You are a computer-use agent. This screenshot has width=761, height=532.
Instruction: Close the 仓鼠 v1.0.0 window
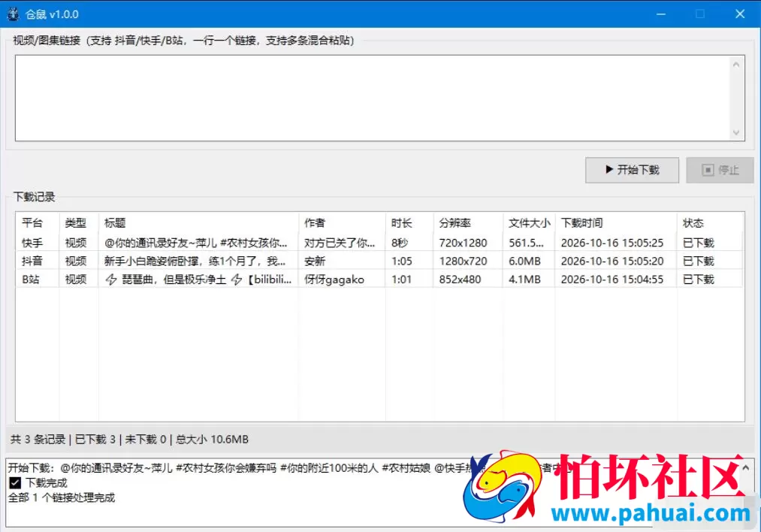pyautogui.click(x=740, y=14)
